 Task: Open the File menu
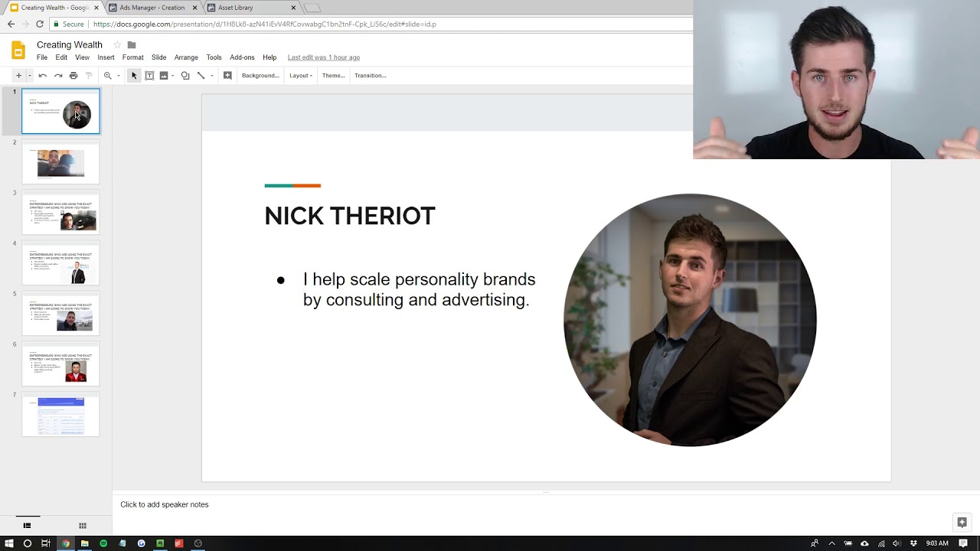tap(42, 57)
